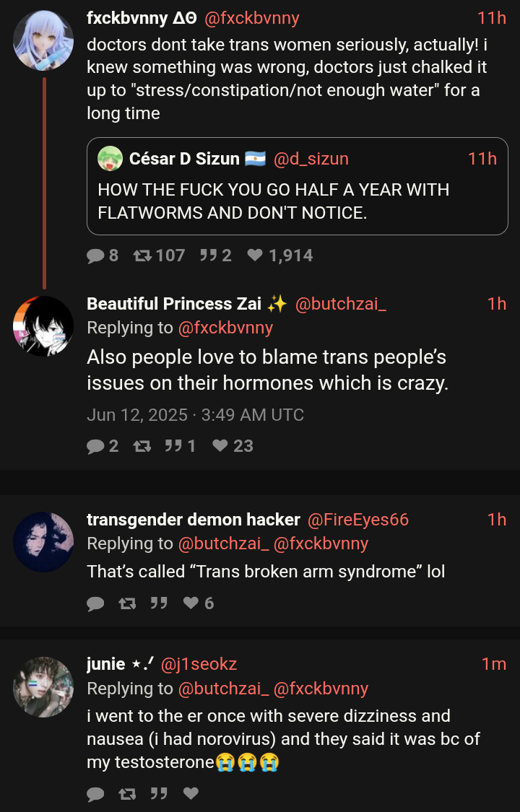The width and height of the screenshot is (520, 812).
Task: Like junie's reply with heart icon
Action: [191, 794]
